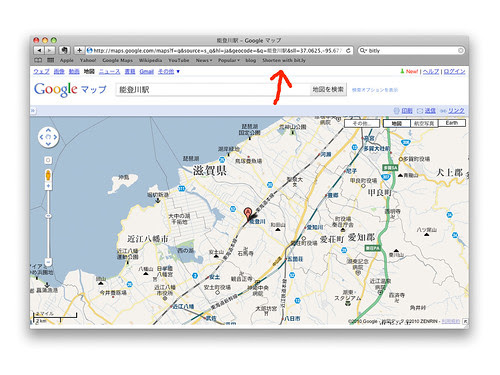Open the その他 dropdown in Google nav bar
Screen dimensions: 500x375
click(169, 71)
